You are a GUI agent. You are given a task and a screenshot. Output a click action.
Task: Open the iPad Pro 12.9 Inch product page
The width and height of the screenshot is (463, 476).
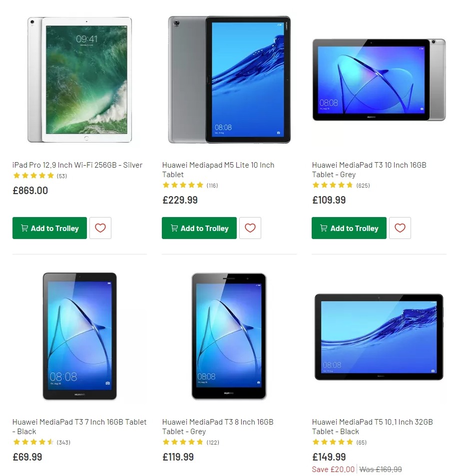[x=77, y=165]
